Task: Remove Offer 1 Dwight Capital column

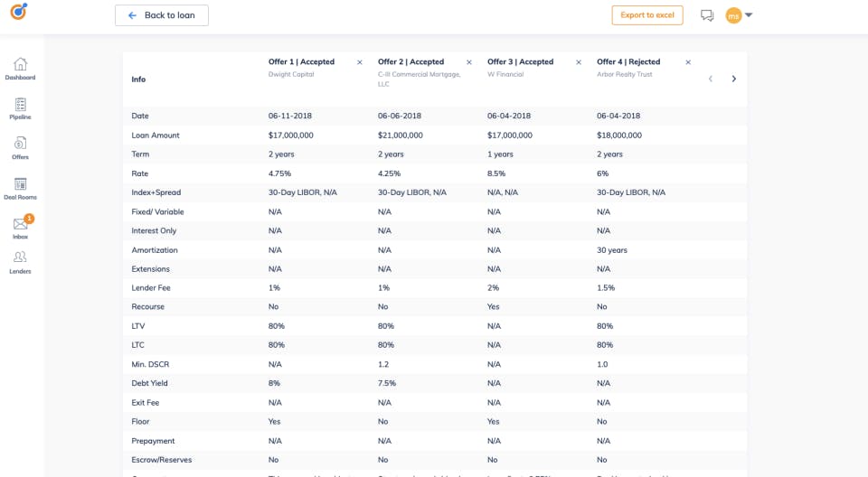Action: (360, 62)
